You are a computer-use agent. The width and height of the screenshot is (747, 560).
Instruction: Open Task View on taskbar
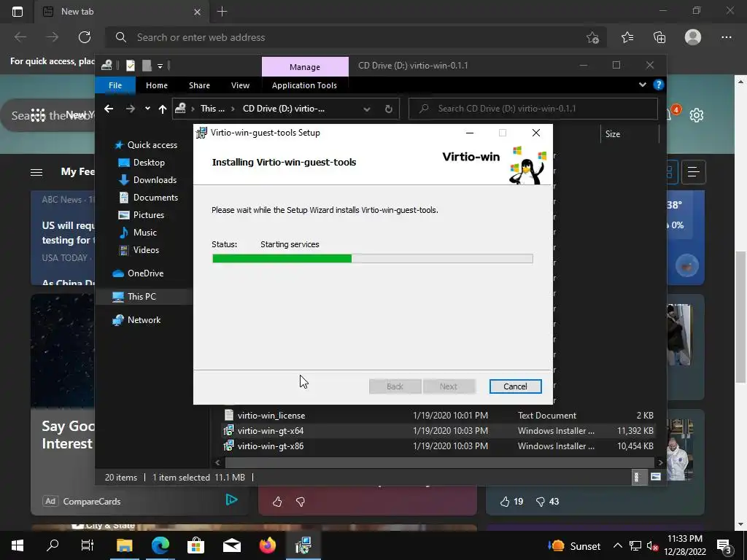(x=88, y=545)
